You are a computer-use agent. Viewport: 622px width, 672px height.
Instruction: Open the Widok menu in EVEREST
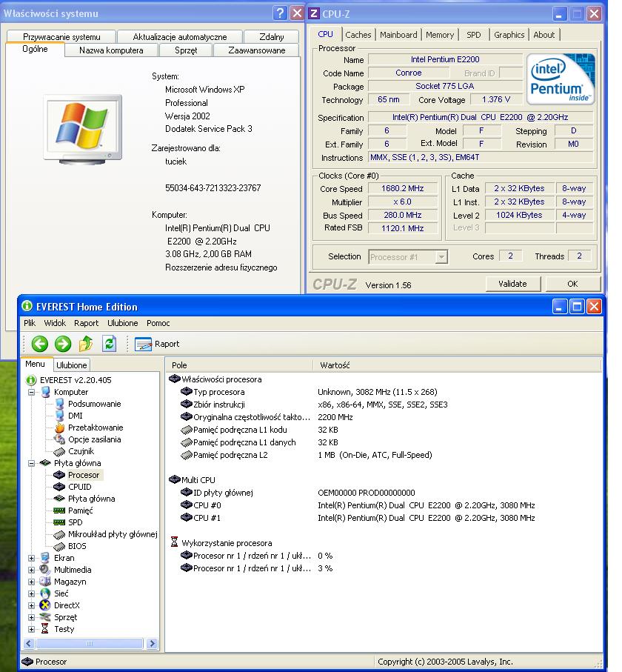point(55,323)
